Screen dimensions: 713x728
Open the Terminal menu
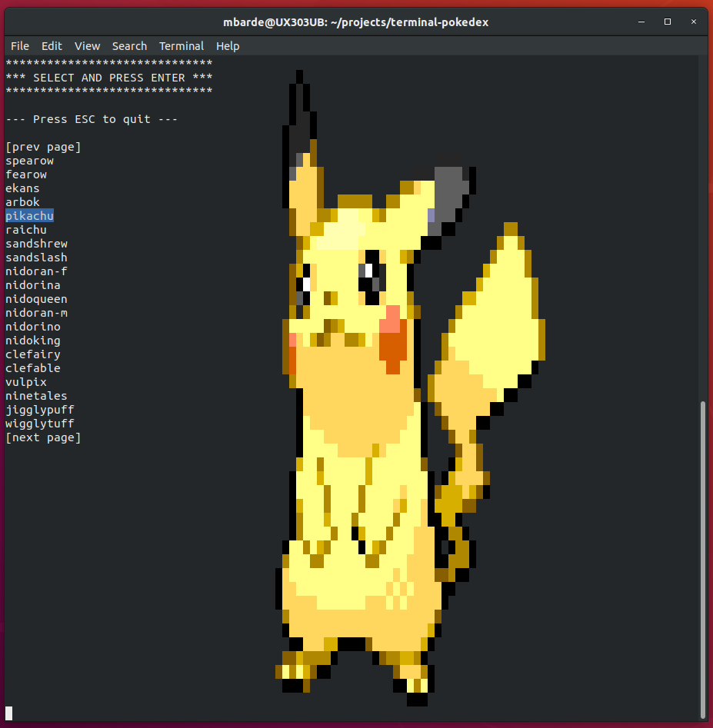182,46
